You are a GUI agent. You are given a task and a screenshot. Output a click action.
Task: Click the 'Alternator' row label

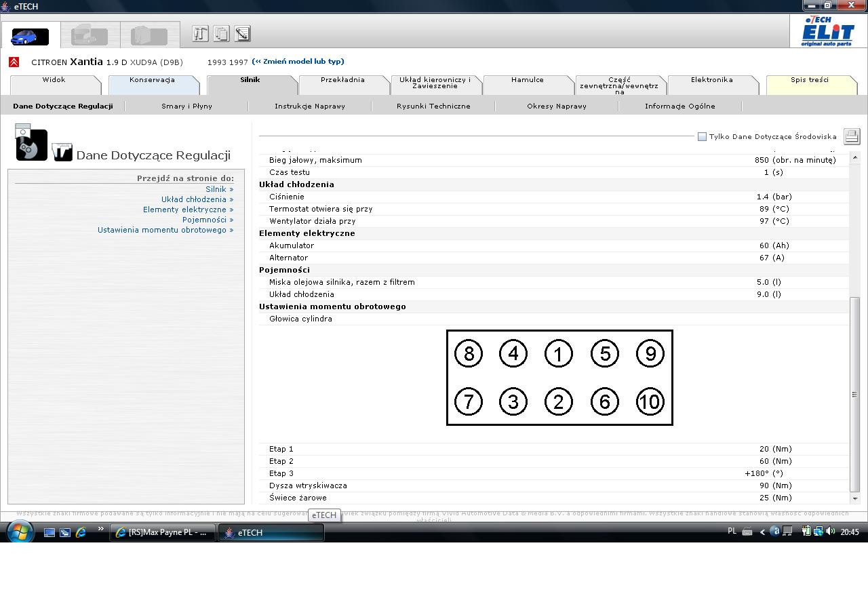click(x=288, y=258)
